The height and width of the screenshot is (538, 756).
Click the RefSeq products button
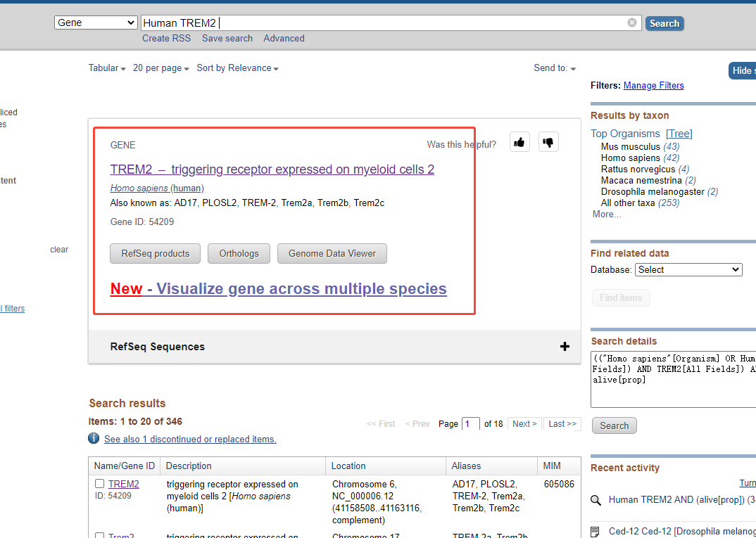point(156,254)
